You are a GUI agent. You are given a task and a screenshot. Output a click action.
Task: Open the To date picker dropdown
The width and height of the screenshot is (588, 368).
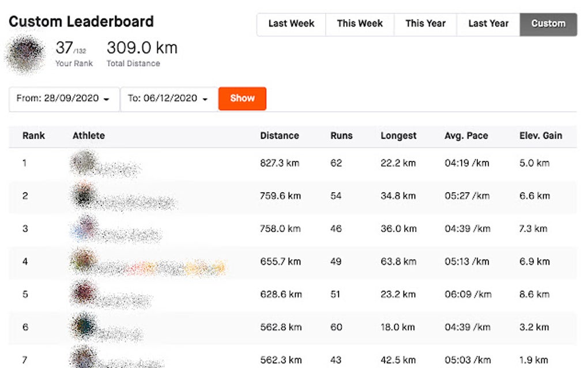(167, 98)
